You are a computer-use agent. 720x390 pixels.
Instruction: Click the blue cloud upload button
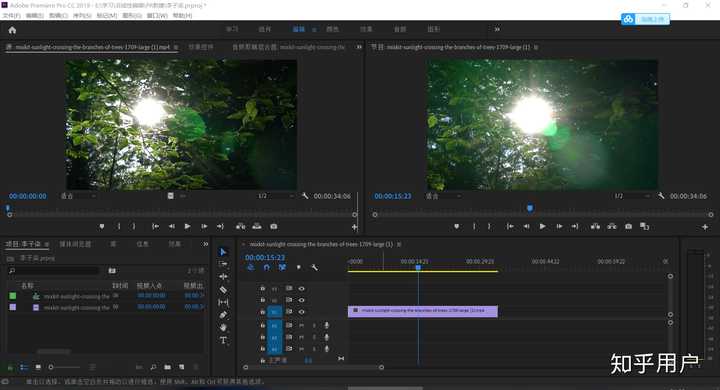click(646, 19)
